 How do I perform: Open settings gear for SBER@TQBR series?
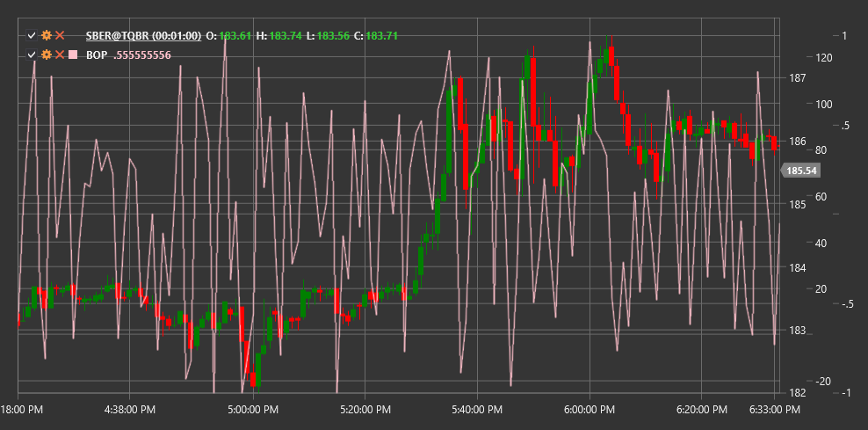point(47,36)
